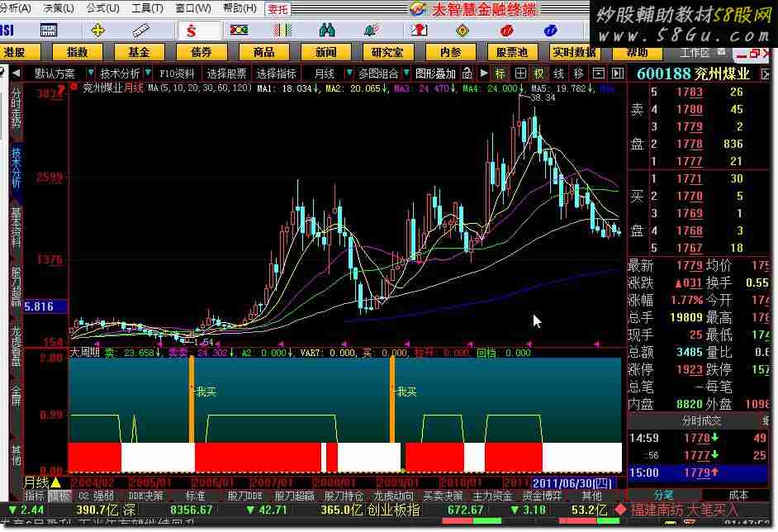778x532 pixels.
Task: Click the 指数 yellow button
Action: tap(78, 52)
